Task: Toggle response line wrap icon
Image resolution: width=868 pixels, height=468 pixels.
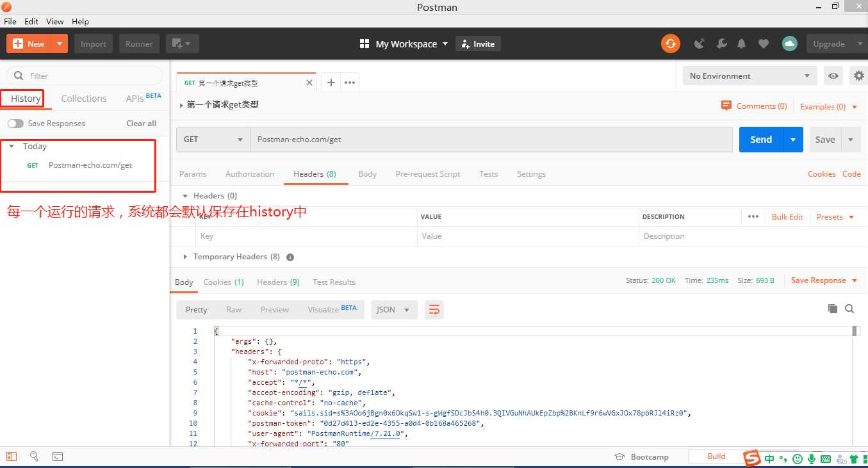Action: coord(434,309)
